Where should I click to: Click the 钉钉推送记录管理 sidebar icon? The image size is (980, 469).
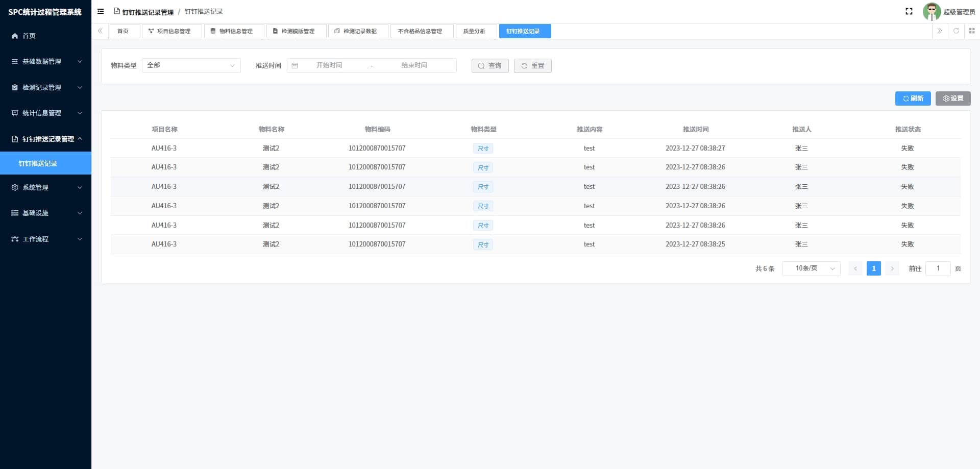[15, 139]
